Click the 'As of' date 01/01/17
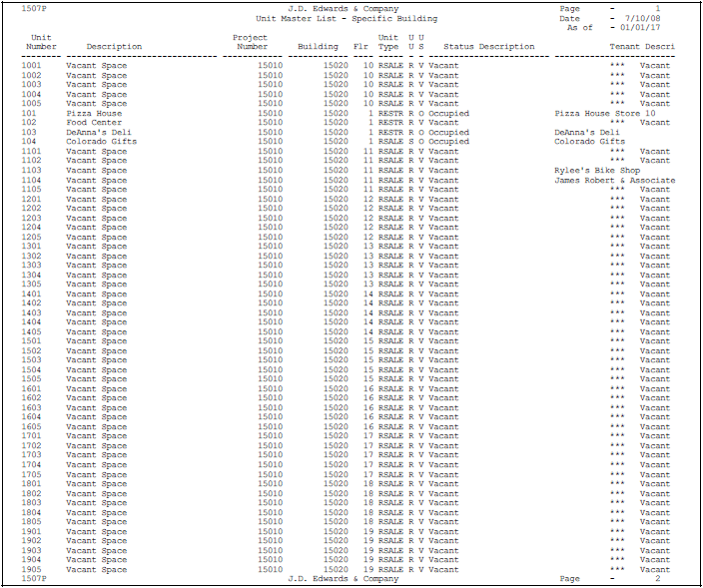703x588 pixels. pos(640,28)
